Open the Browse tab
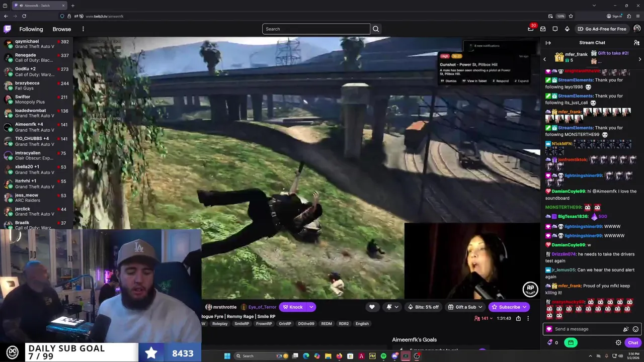The height and width of the screenshot is (362, 644). click(62, 29)
